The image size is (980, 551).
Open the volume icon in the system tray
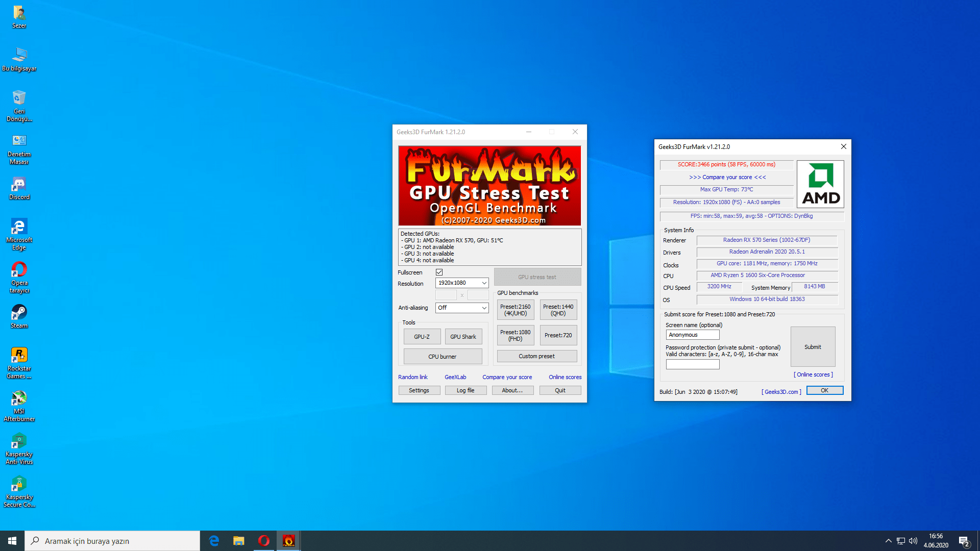[913, 541]
